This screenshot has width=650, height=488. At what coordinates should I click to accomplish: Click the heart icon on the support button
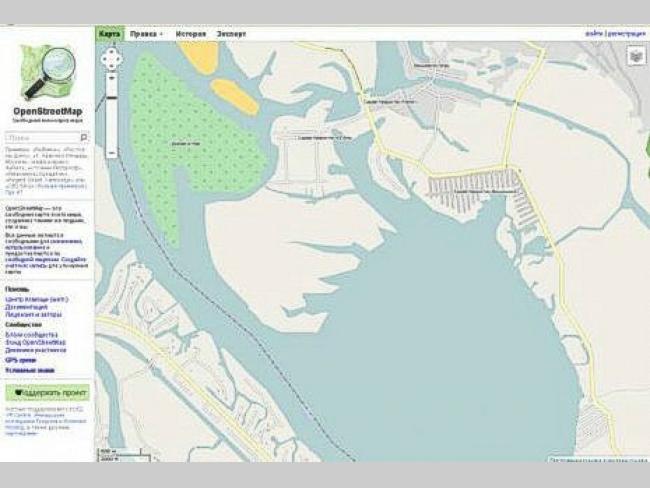[x=18, y=392]
